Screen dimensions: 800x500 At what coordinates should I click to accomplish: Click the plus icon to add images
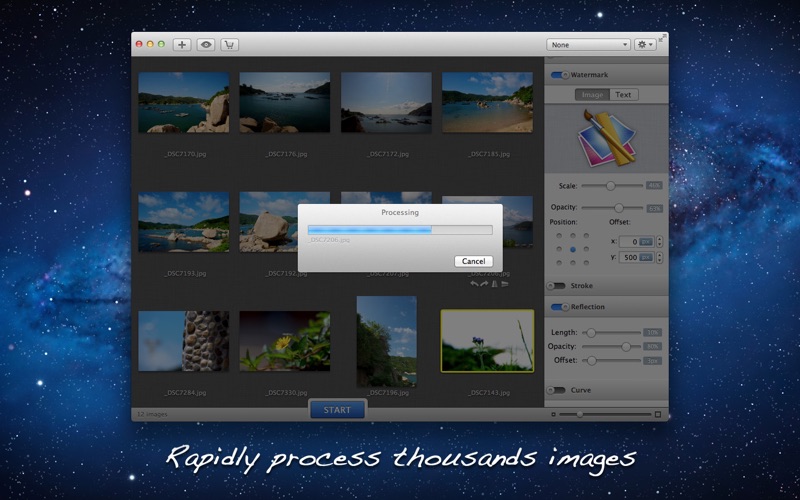pyautogui.click(x=182, y=44)
